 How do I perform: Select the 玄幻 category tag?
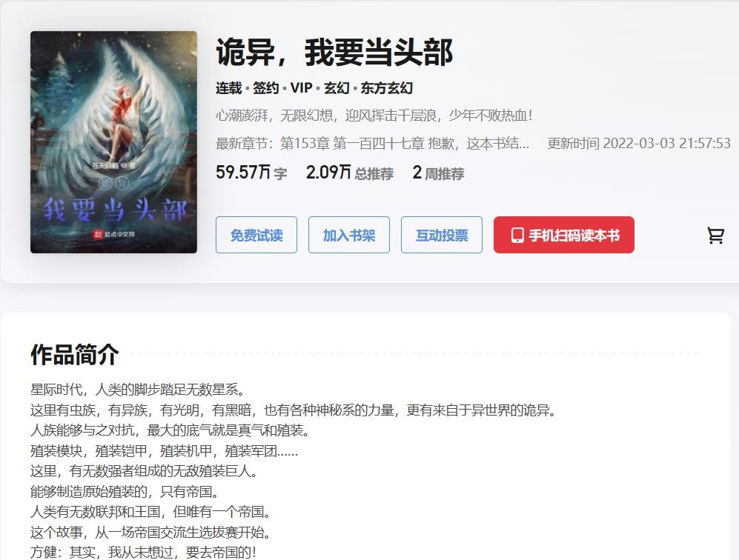337,88
